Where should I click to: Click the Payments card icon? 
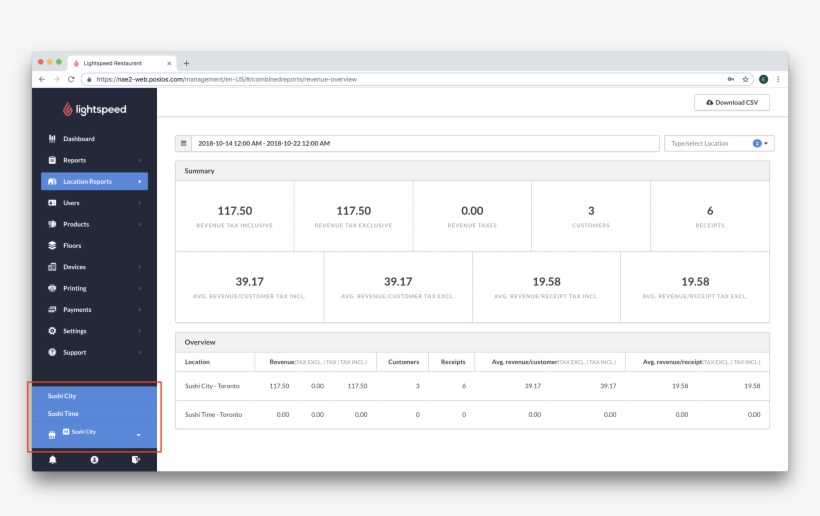tap(52, 309)
